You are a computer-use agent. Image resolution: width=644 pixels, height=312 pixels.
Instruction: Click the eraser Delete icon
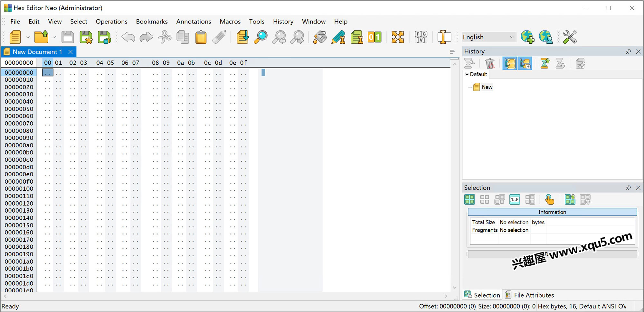[x=219, y=37]
